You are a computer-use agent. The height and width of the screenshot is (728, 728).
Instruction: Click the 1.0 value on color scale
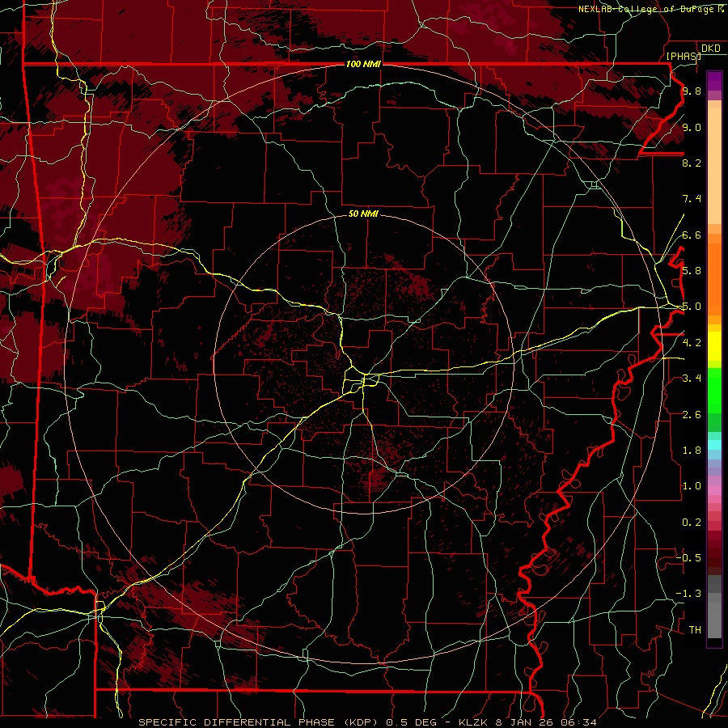click(692, 486)
